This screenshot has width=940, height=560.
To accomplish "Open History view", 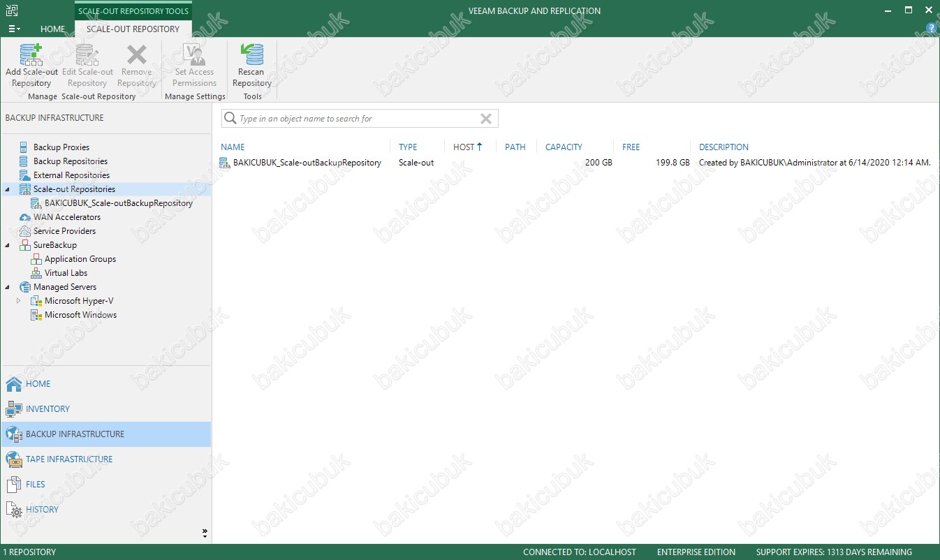I will (x=42, y=510).
